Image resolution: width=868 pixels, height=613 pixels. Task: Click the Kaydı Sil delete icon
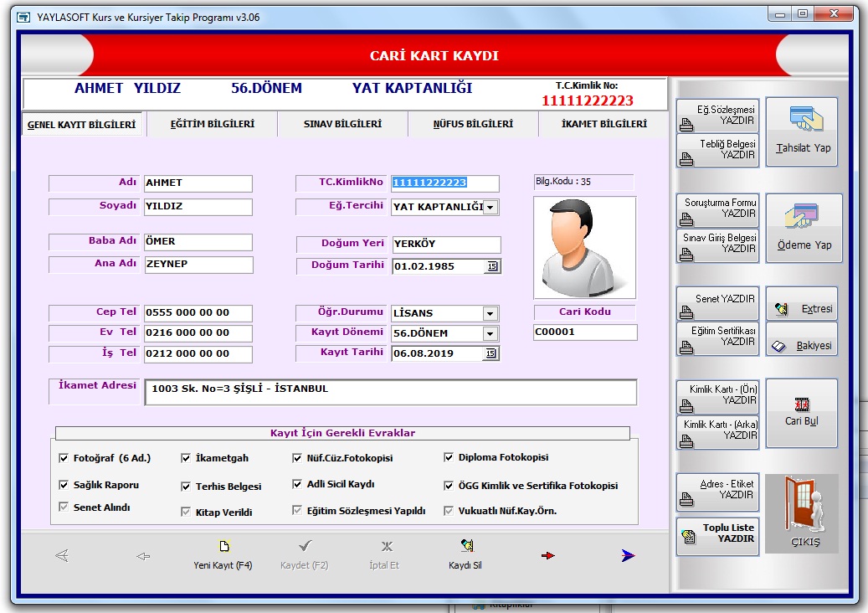[x=467, y=546]
